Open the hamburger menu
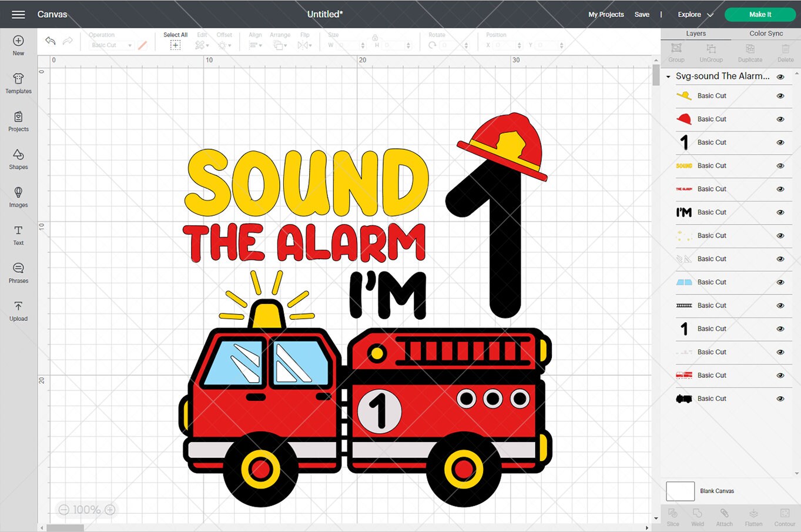Viewport: 801px width, 532px height. pyautogui.click(x=17, y=14)
